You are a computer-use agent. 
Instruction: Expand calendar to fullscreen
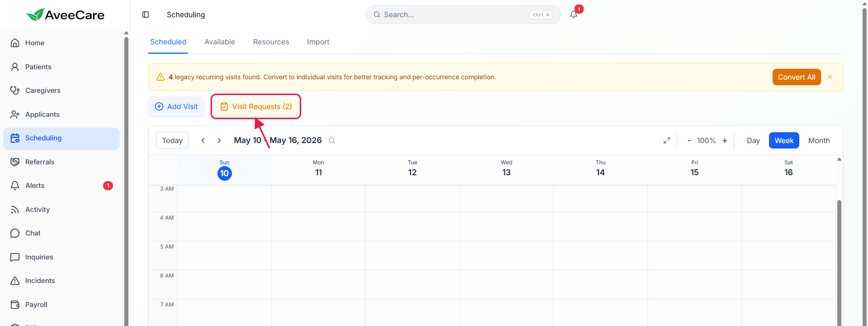coord(667,140)
